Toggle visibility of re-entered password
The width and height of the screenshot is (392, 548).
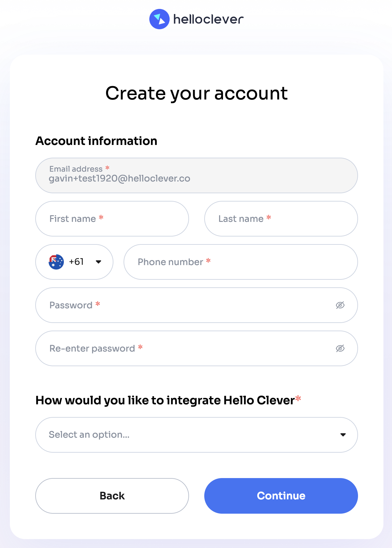click(340, 348)
